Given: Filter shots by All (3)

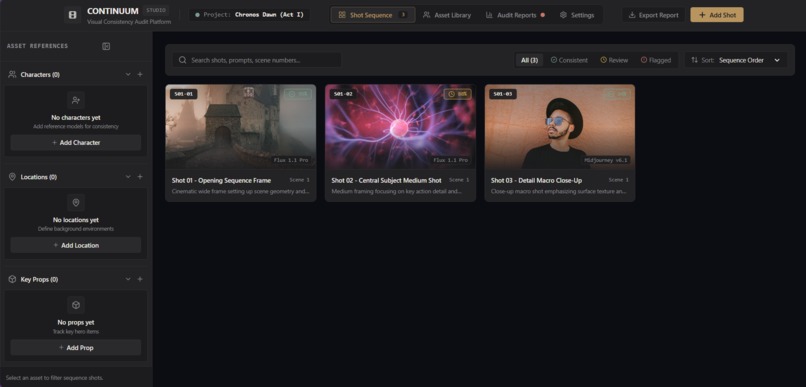Looking at the screenshot, I should pos(529,60).
